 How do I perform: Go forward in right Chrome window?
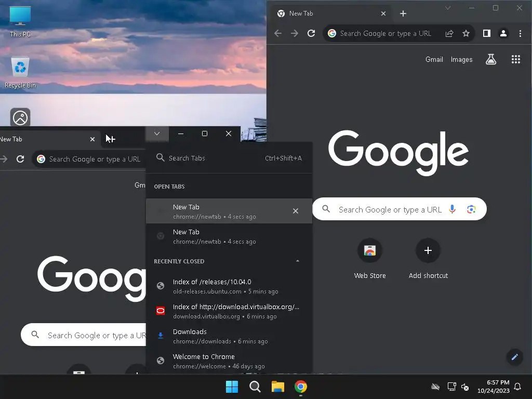click(295, 33)
